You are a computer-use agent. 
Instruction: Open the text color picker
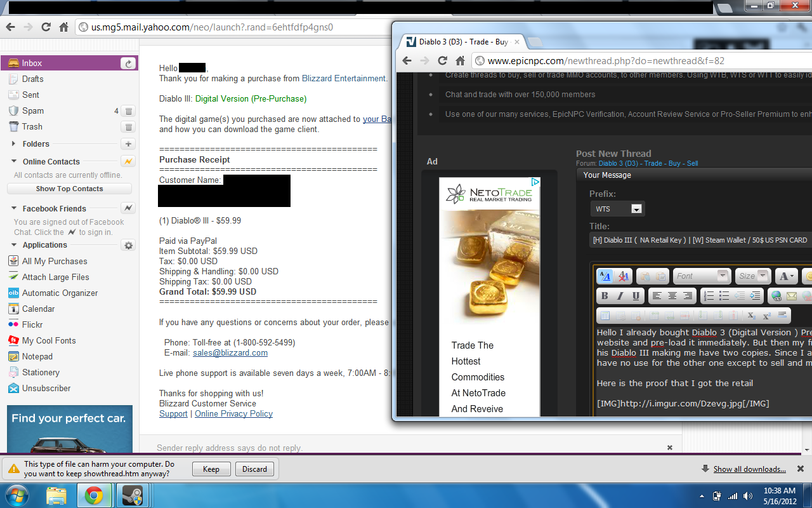coord(785,276)
